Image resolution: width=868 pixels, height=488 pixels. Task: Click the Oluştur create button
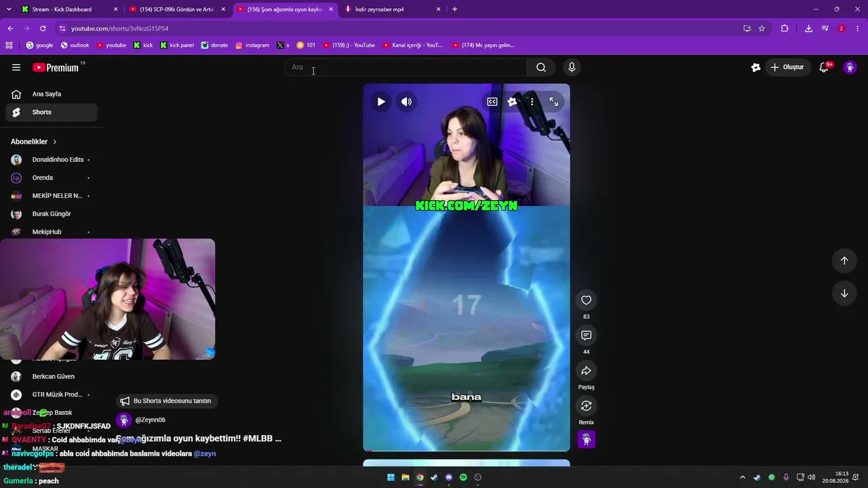[787, 67]
